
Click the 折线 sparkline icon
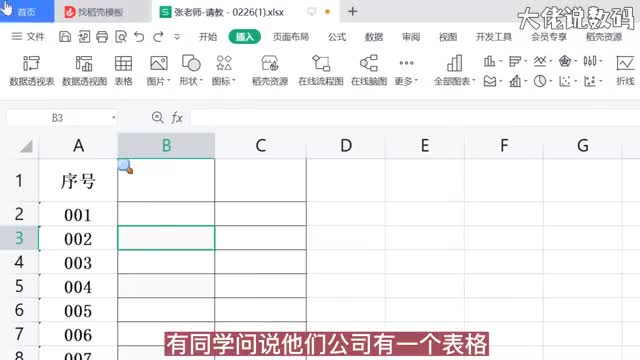click(x=625, y=70)
